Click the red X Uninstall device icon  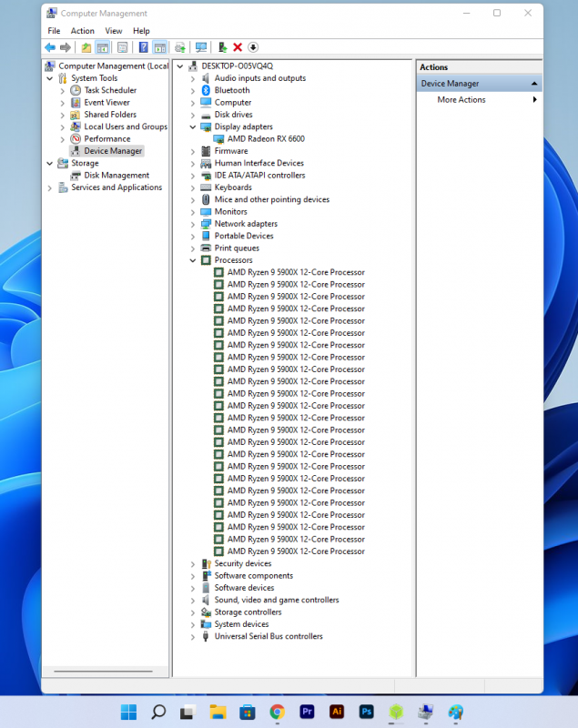tap(238, 47)
